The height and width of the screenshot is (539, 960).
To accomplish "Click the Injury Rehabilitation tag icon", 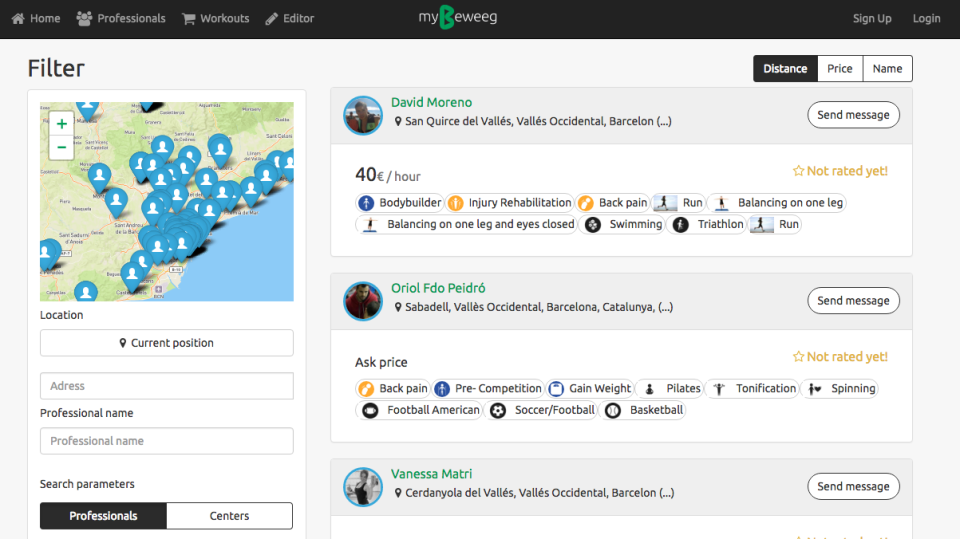I will [456, 203].
